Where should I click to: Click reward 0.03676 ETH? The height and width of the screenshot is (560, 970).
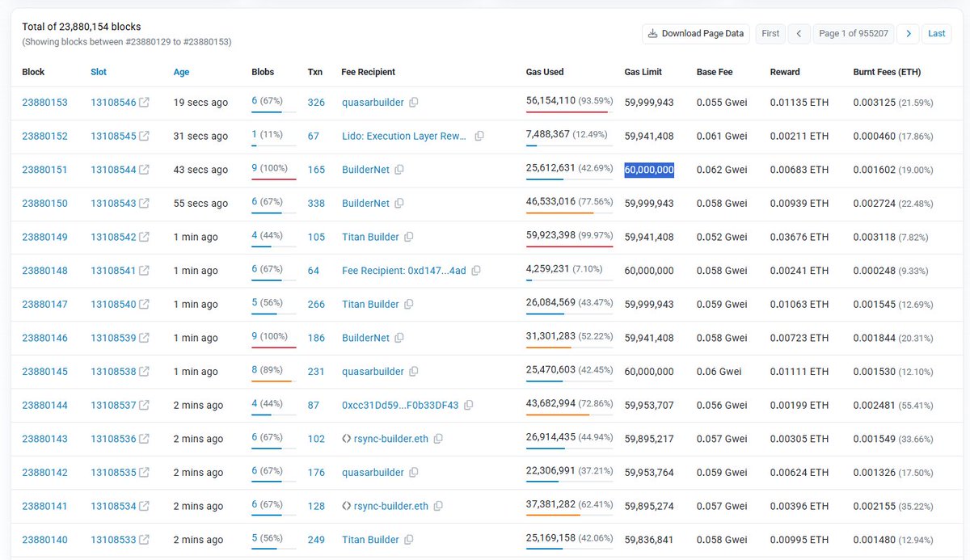[799, 237]
